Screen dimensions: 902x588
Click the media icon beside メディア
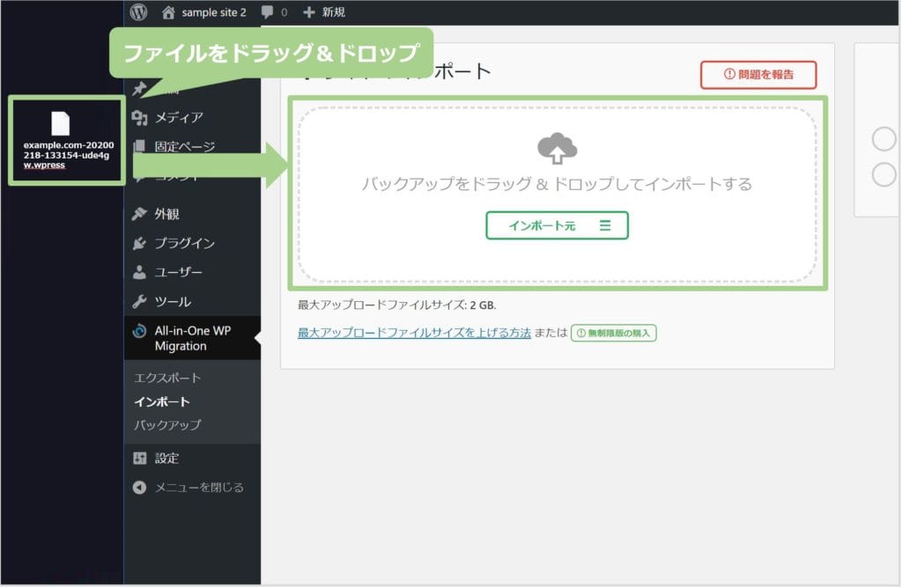pos(139,118)
